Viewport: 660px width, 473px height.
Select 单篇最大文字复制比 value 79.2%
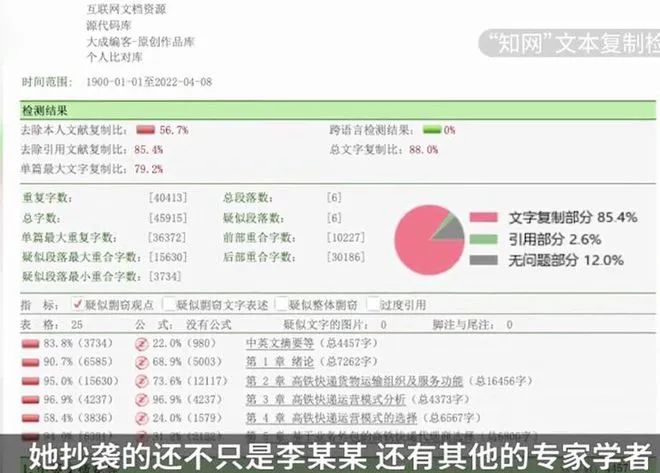(x=149, y=169)
